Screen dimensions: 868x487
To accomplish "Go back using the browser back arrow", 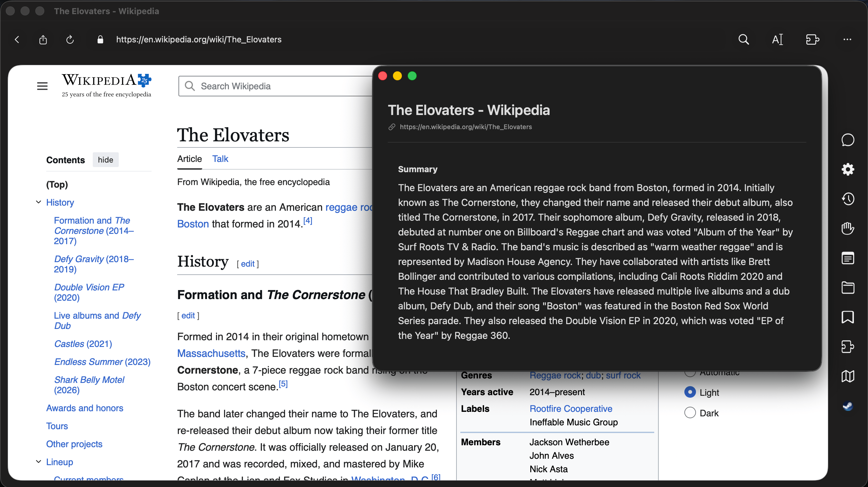I will point(17,40).
